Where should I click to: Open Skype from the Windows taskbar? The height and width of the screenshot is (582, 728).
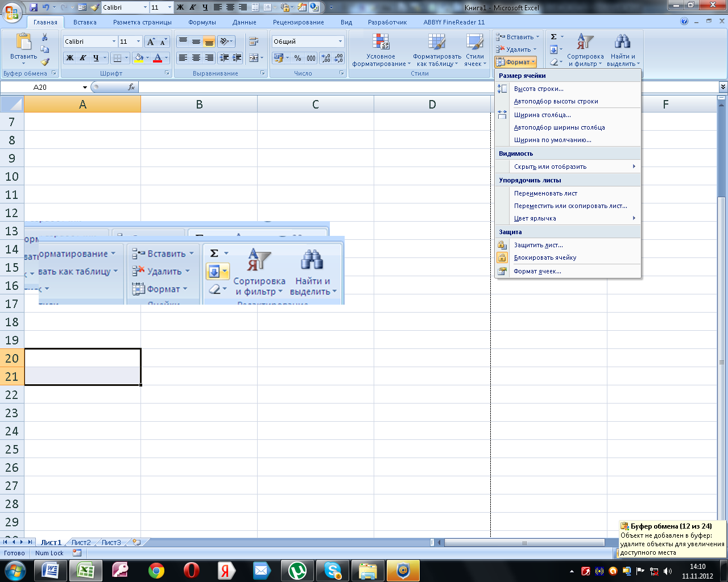click(x=333, y=570)
